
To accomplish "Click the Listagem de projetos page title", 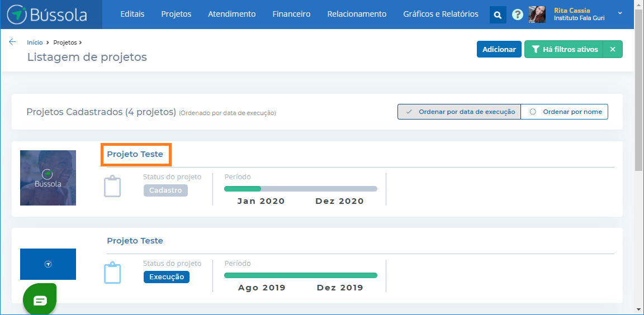I will pyautogui.click(x=87, y=57).
